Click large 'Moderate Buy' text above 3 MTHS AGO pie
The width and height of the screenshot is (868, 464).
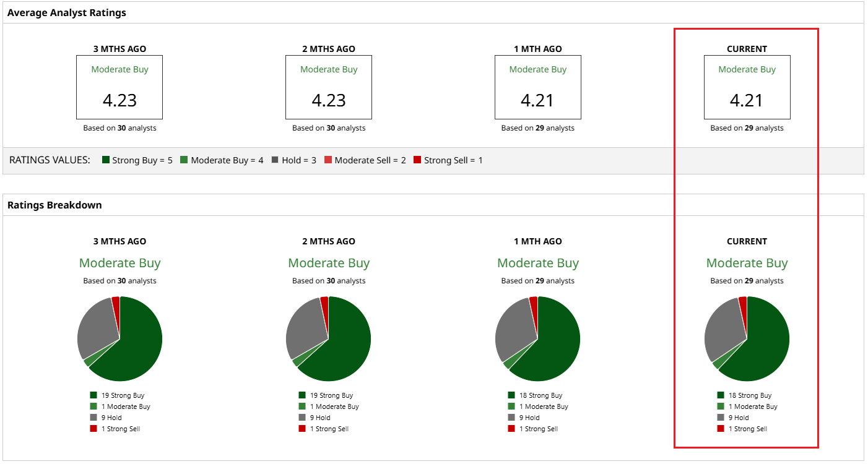coord(119,263)
